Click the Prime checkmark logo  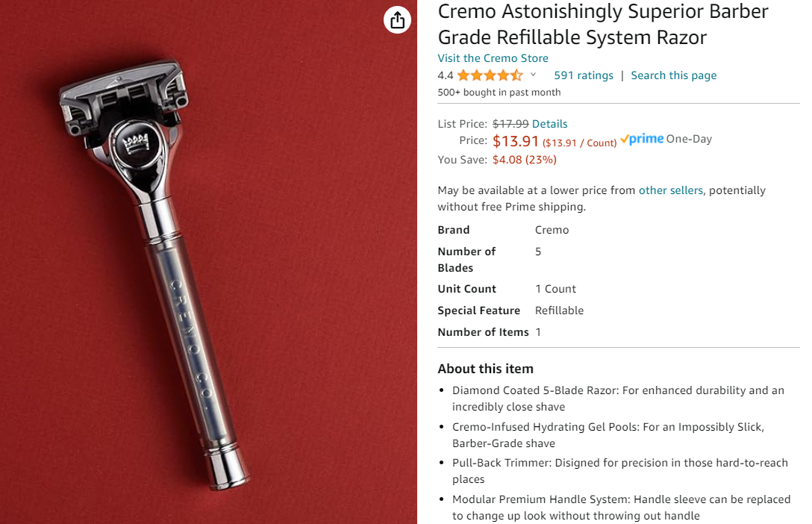coord(642,139)
